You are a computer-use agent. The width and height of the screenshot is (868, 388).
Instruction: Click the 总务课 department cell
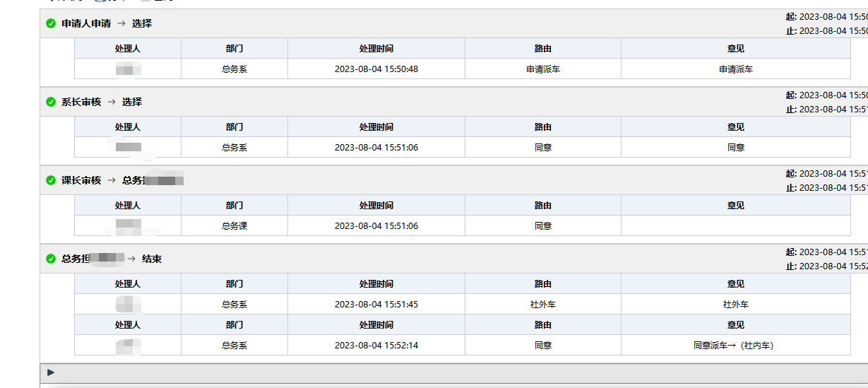234,226
